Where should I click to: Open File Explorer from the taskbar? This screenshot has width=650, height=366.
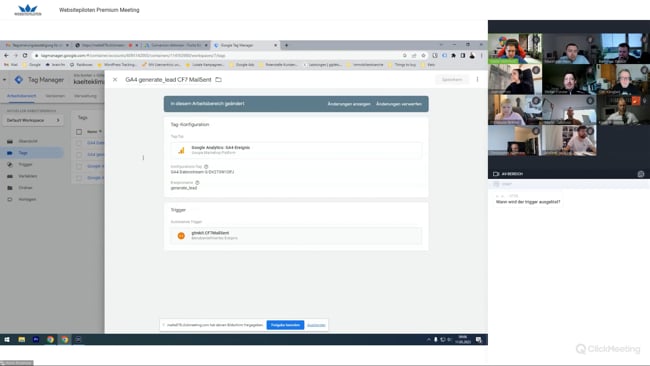click(x=22, y=339)
